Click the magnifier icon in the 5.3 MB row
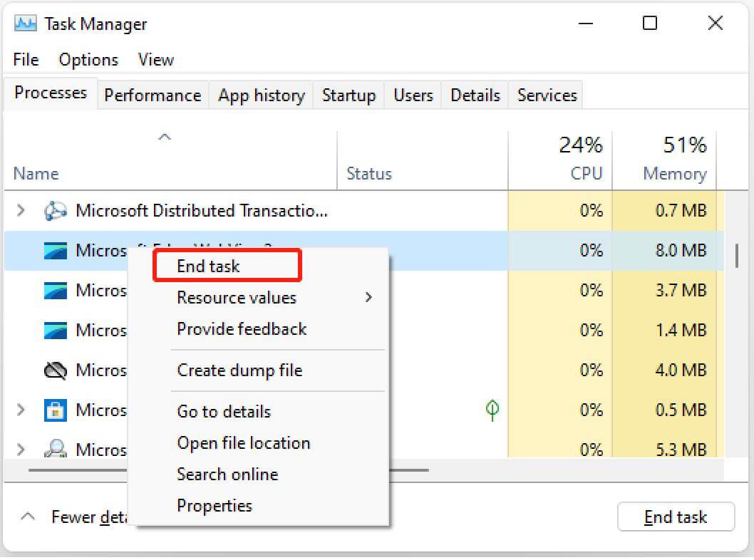The image size is (754, 560). coord(56,448)
